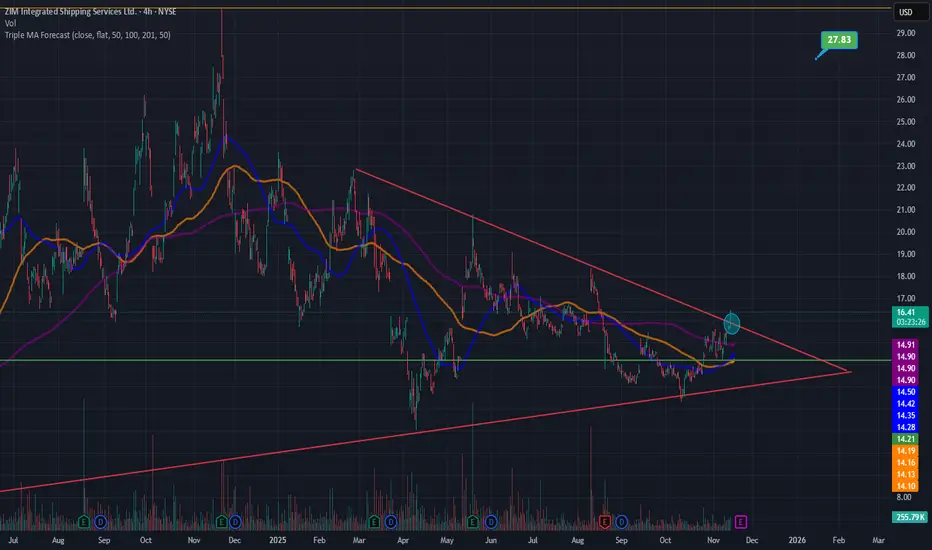Click the blue 14.35 price tag
This screenshot has height=550, width=932.
click(x=906, y=416)
